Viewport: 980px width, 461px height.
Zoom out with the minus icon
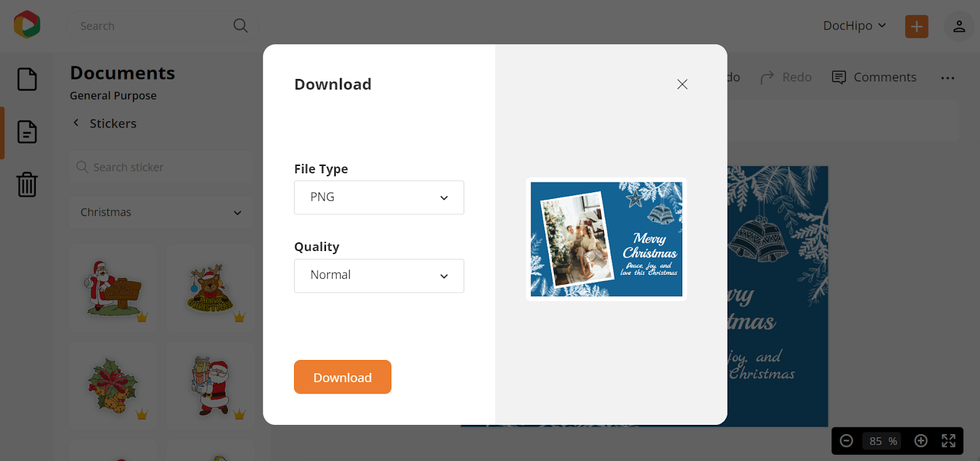(x=846, y=441)
